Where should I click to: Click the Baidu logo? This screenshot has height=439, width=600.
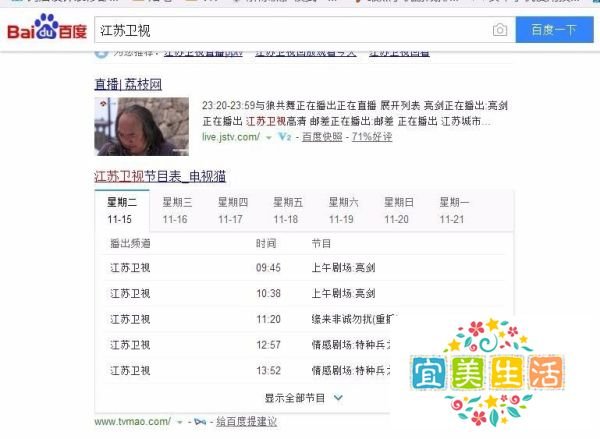(x=47, y=27)
